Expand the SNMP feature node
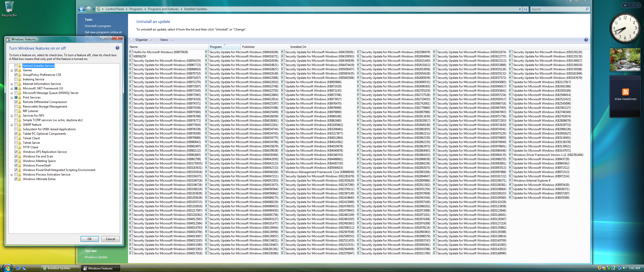 click(x=12, y=125)
